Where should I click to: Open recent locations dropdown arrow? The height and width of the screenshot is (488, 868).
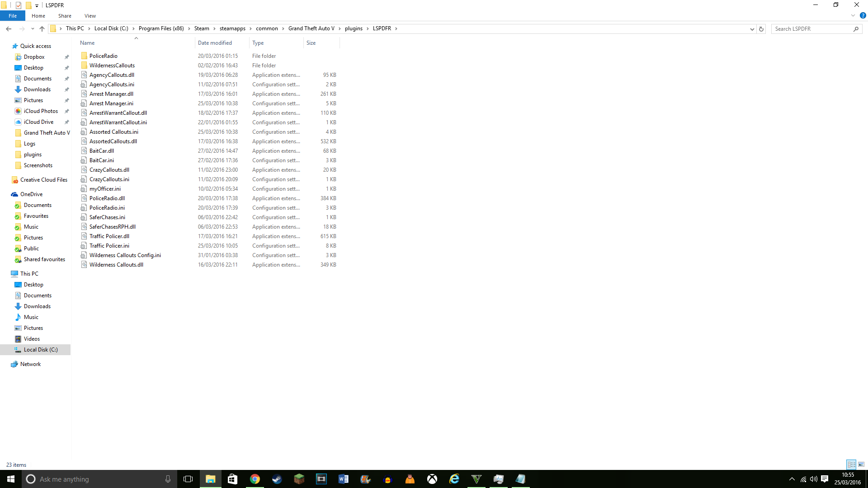click(x=33, y=29)
